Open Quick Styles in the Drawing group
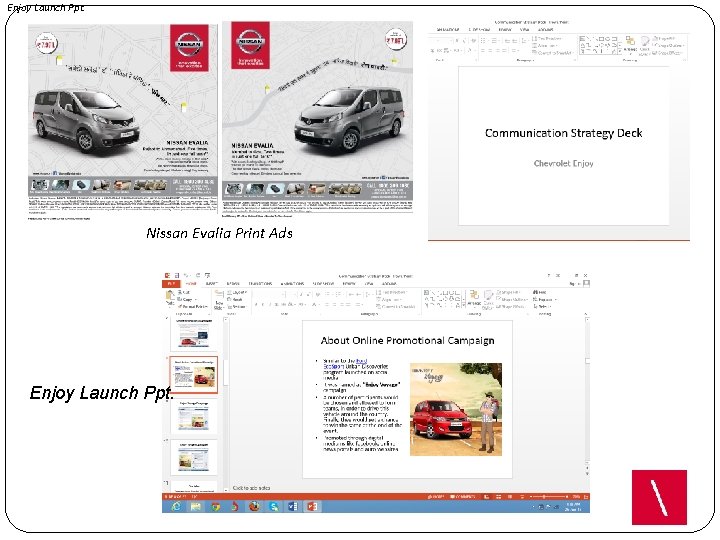 point(489,298)
